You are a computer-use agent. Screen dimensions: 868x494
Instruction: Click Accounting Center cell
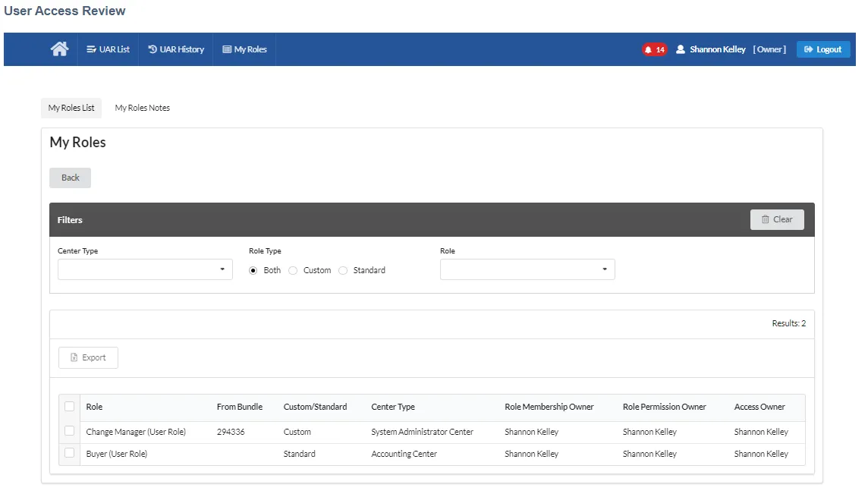tap(404, 454)
